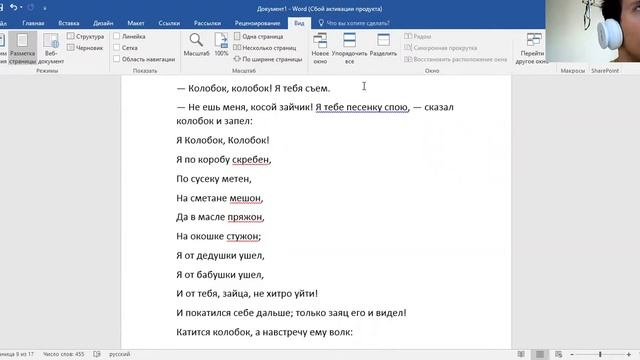Click the underlined word пряжон
Image resolution: width=640 pixels, height=360 pixels.
[244, 217]
